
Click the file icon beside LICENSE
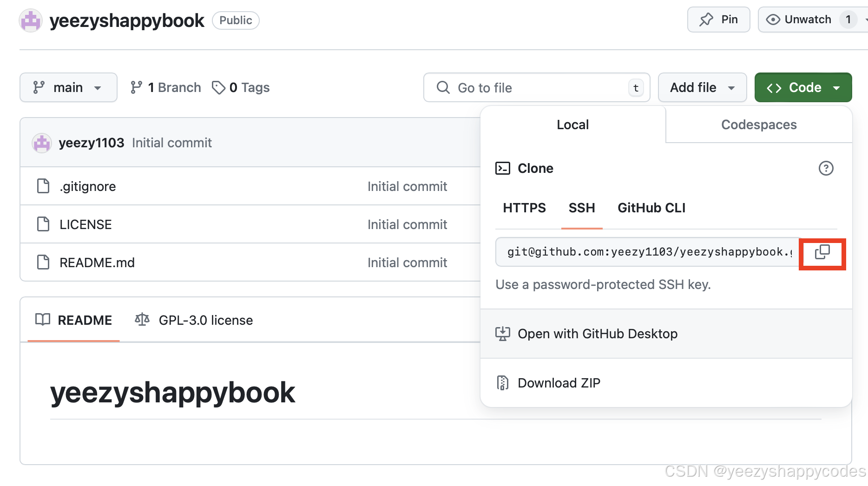43,224
